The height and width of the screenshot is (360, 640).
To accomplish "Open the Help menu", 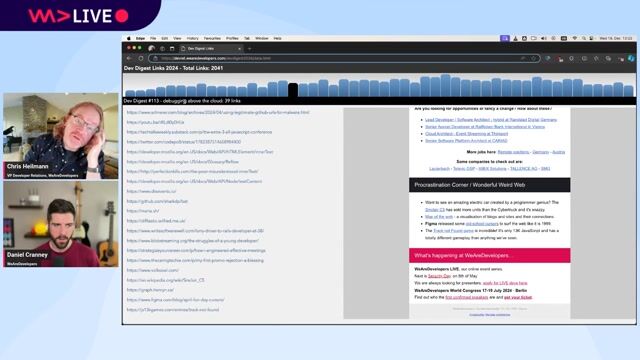I will click(x=278, y=38).
